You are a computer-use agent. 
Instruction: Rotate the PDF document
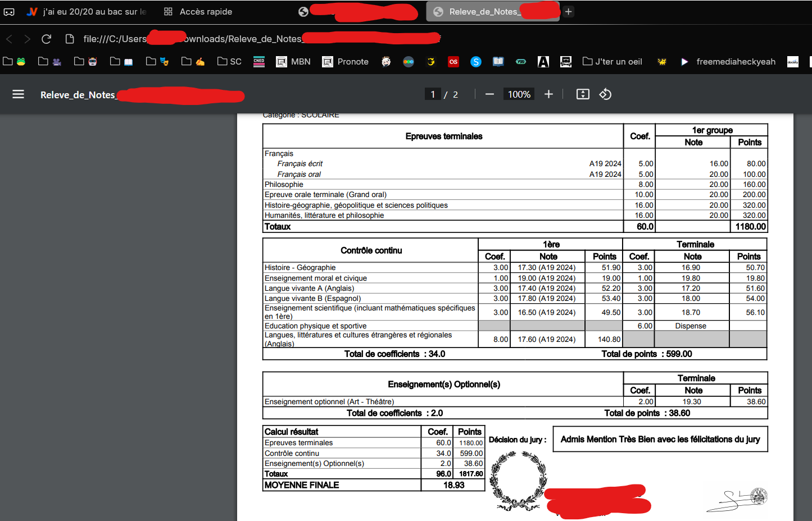(x=605, y=94)
